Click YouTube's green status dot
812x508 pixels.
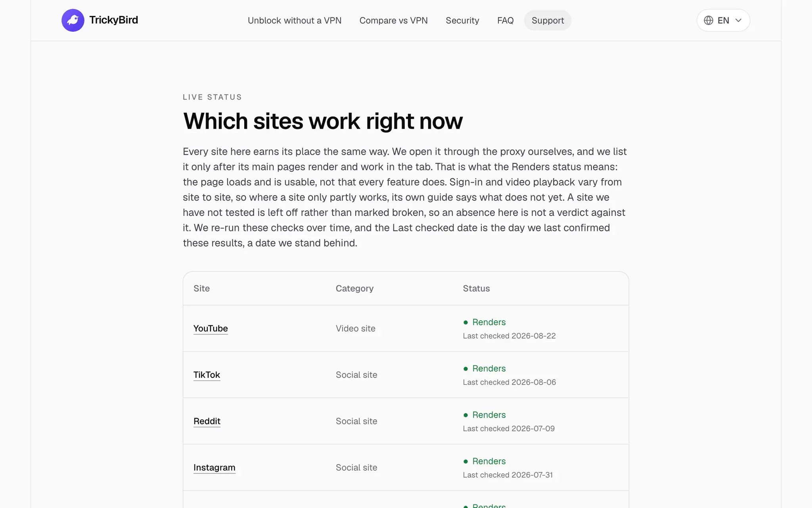(x=466, y=322)
